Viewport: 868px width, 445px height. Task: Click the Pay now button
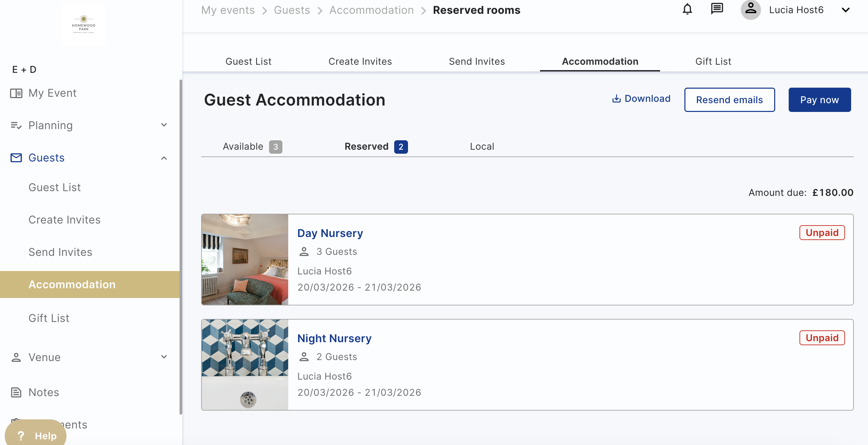click(x=819, y=100)
